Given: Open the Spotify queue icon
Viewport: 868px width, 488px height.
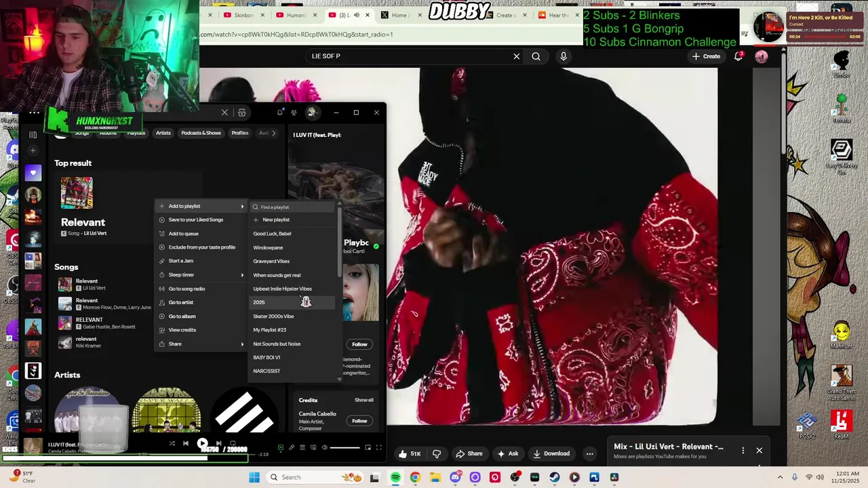Looking at the screenshot, I should (x=302, y=447).
